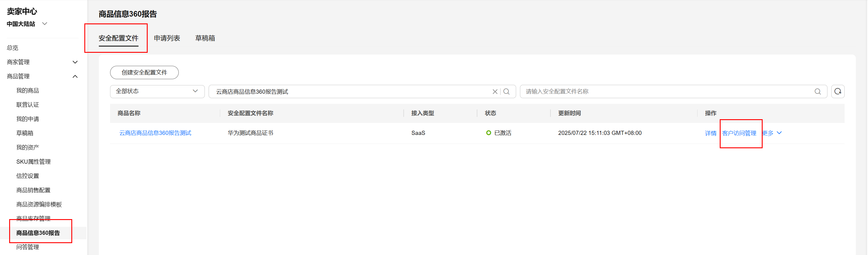
Task: Click the 状态 column header
Action: click(x=490, y=113)
